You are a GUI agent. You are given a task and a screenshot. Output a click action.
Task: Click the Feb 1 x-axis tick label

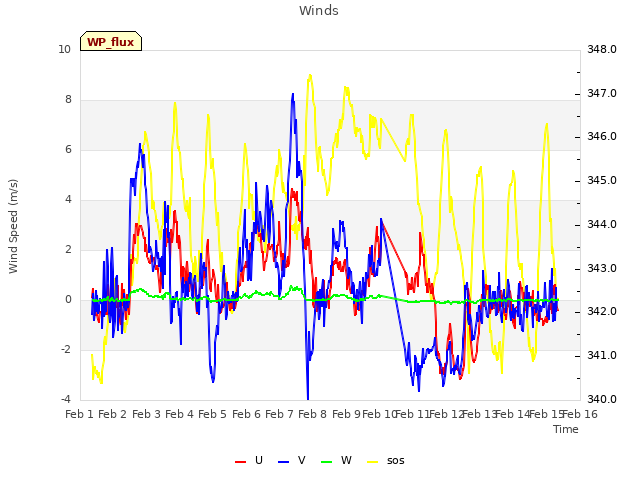(x=80, y=414)
